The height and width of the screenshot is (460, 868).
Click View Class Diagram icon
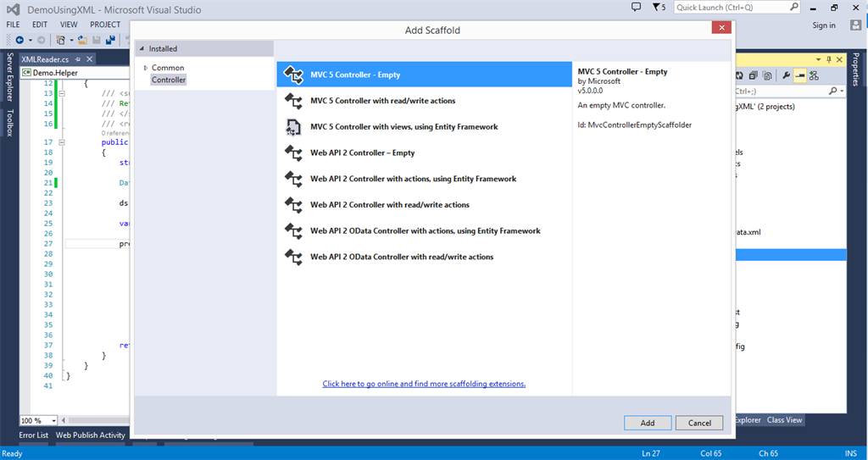point(814,76)
